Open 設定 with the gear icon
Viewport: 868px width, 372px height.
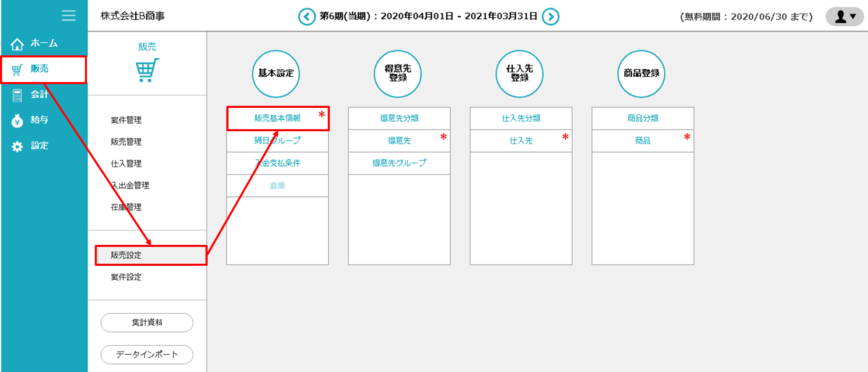(x=17, y=146)
